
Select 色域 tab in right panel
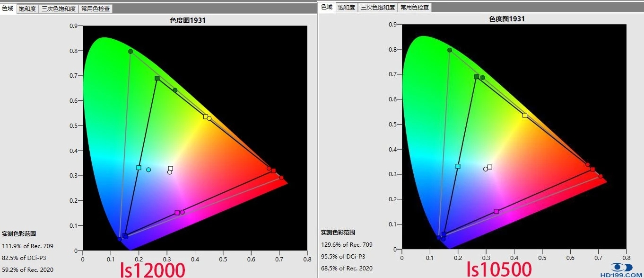327,7
